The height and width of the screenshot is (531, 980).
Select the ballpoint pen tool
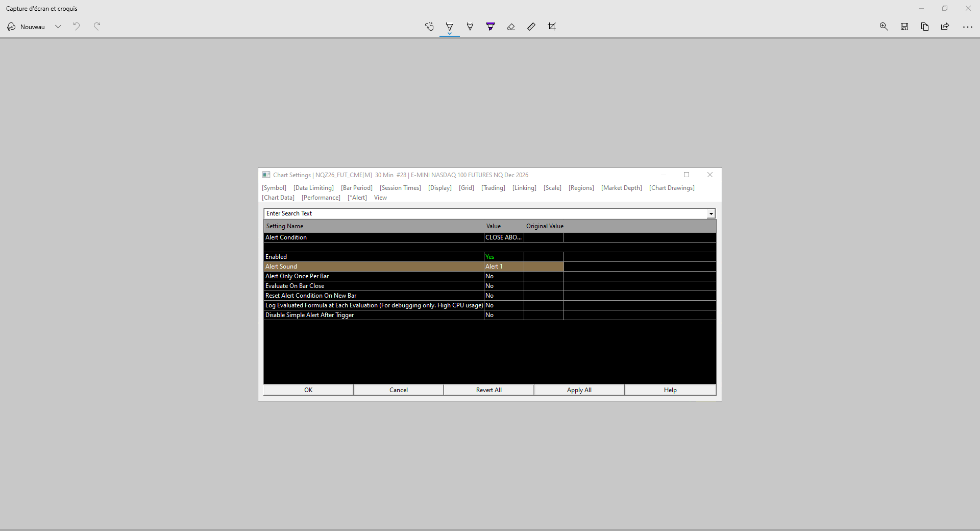[x=450, y=27]
